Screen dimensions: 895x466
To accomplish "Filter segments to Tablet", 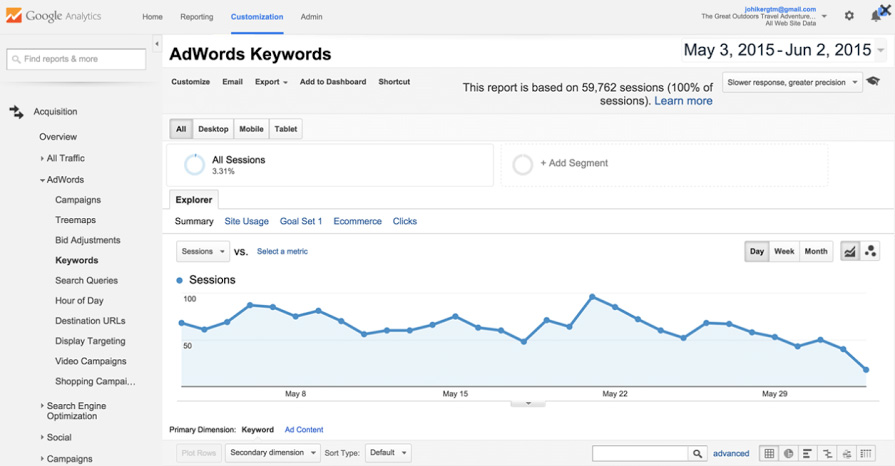I will pyautogui.click(x=285, y=129).
